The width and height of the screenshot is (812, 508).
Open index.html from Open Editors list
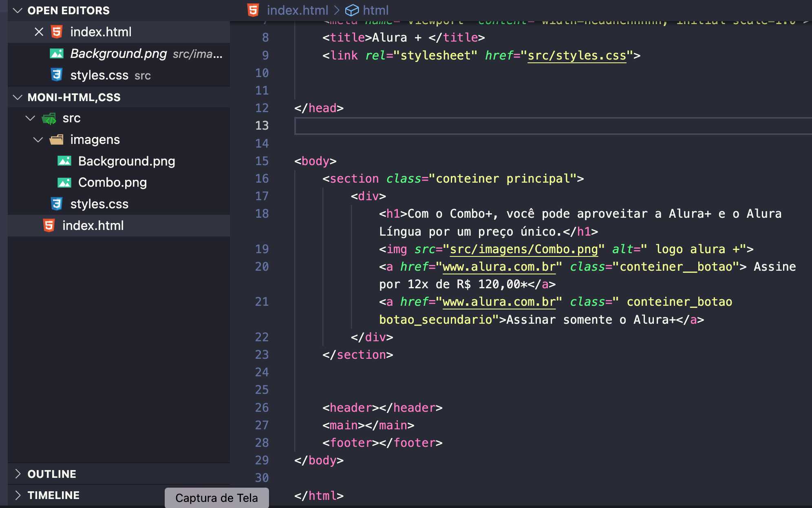click(101, 32)
